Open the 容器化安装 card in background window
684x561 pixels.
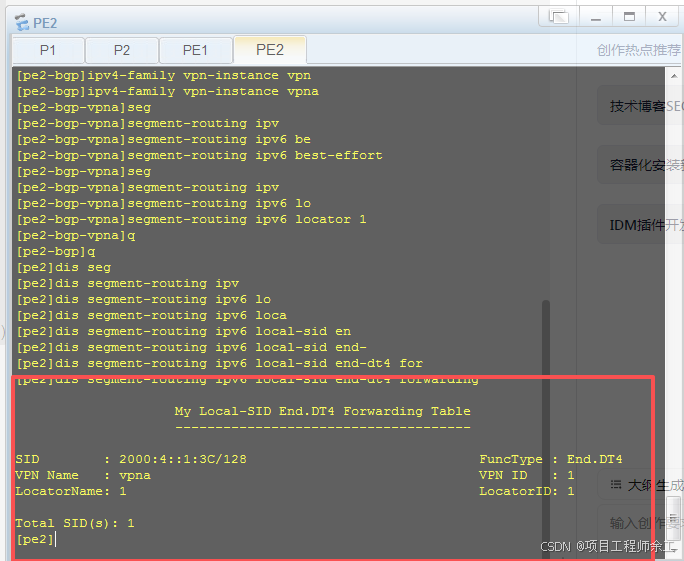coord(640,165)
